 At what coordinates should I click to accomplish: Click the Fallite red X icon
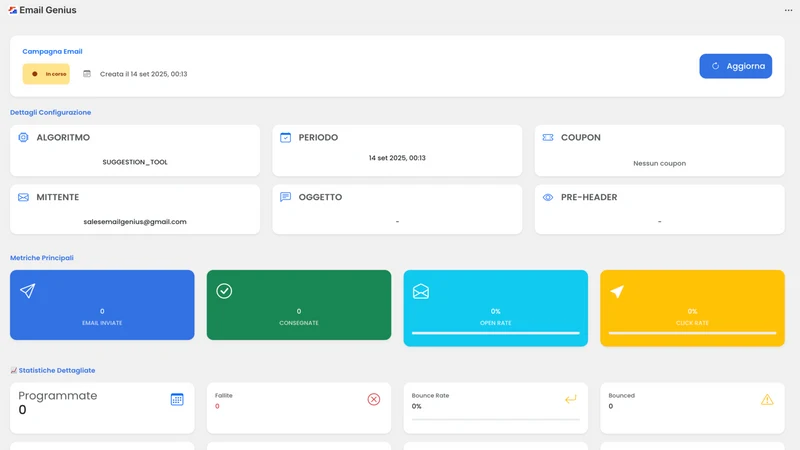pyautogui.click(x=373, y=399)
